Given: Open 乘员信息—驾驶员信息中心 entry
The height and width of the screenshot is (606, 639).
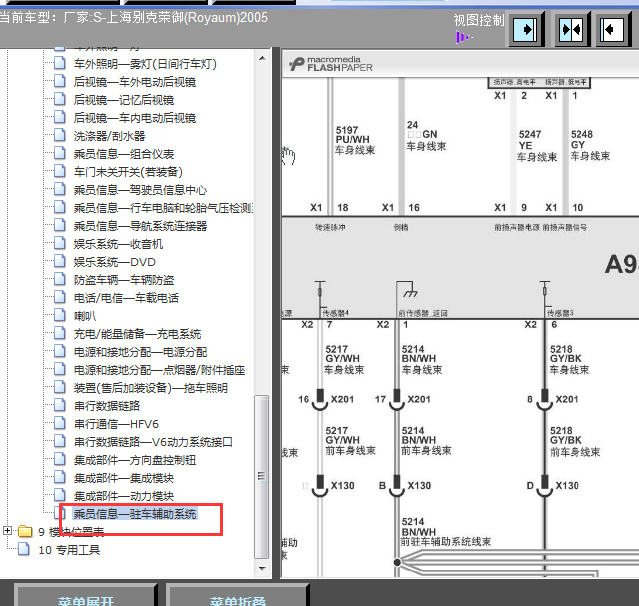Looking at the screenshot, I should pos(140,190).
